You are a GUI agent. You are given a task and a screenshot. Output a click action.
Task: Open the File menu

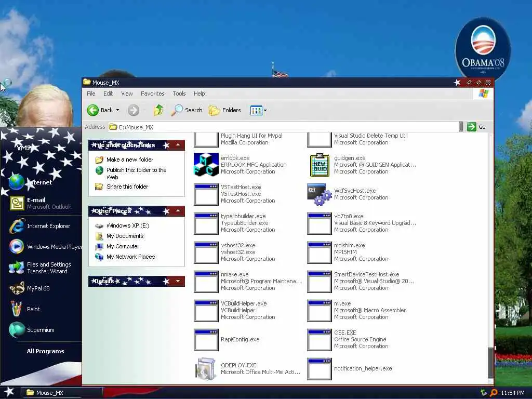91,94
